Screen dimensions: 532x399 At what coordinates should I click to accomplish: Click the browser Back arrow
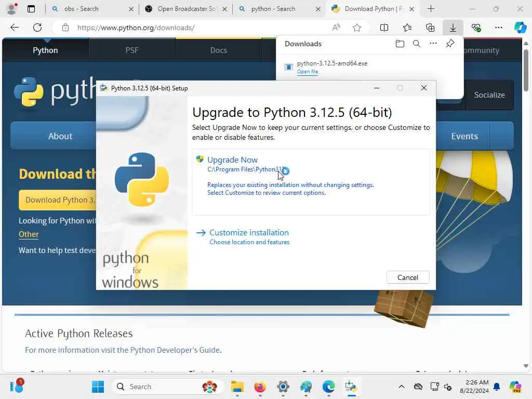click(x=14, y=28)
